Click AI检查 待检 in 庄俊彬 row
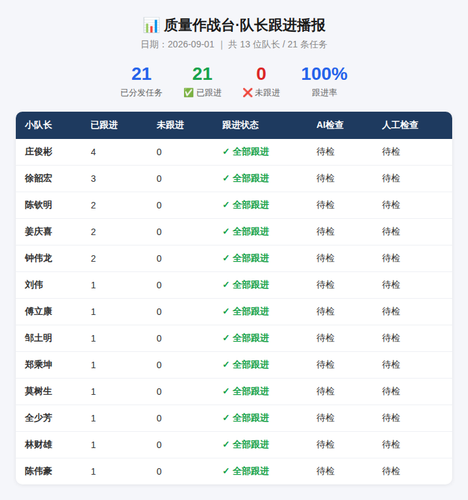This screenshot has height=500, width=468. pos(325,152)
